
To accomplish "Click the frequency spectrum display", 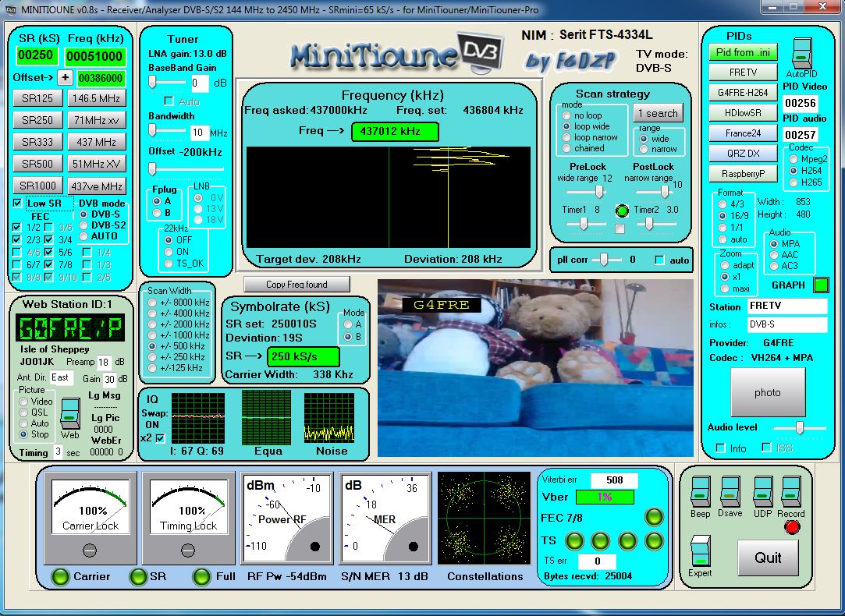I will [389, 197].
